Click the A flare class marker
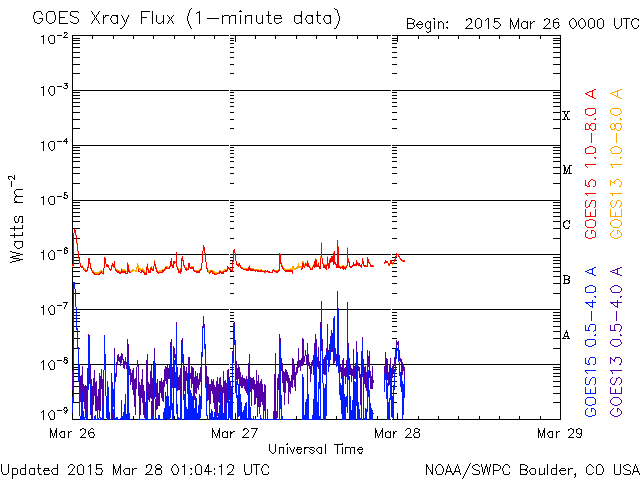 pos(566,335)
